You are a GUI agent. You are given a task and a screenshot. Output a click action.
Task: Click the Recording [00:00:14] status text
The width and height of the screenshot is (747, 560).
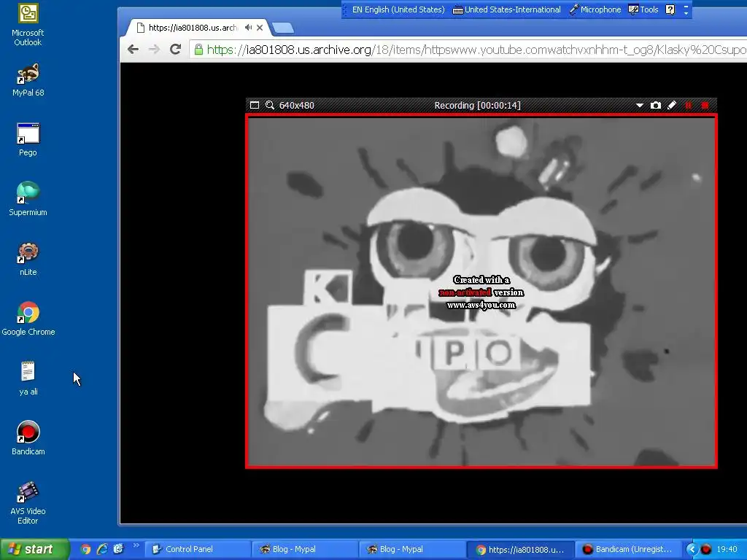point(477,105)
